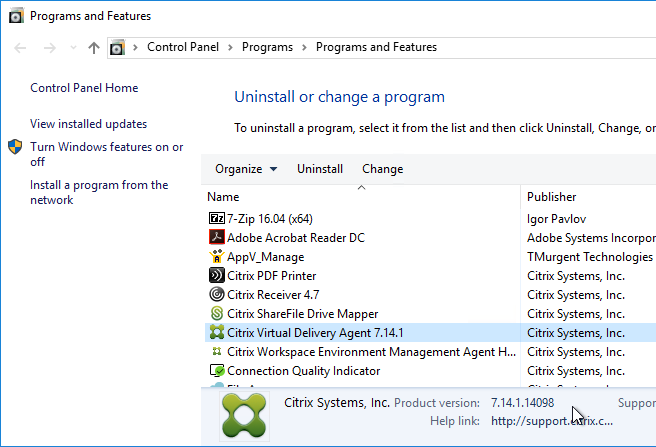
Task: Click Adobe Systems Incorporated publisher cell
Action: click(x=591, y=238)
